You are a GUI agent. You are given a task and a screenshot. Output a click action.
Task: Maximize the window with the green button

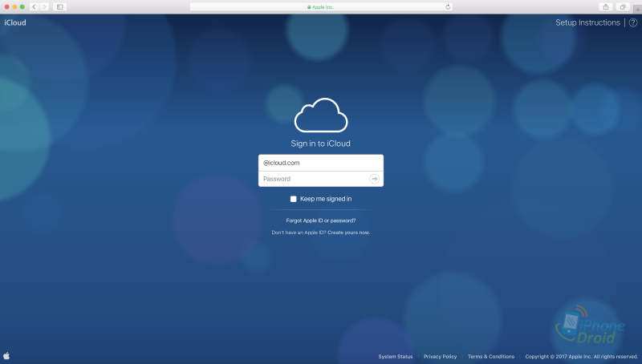tap(22, 7)
